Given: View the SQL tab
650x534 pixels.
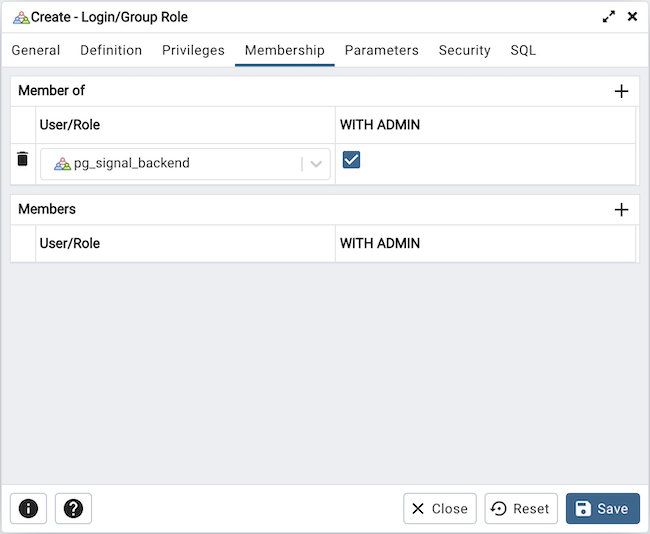Looking at the screenshot, I should [523, 50].
